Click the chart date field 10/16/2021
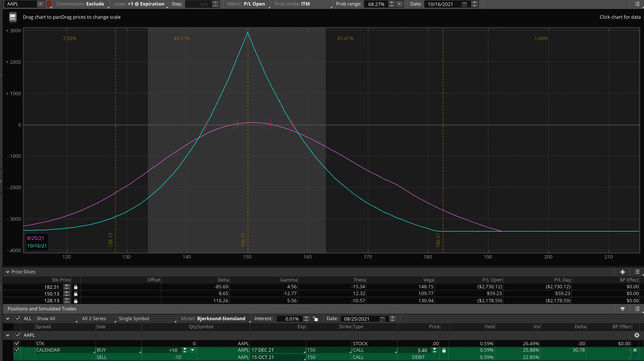 443,4
